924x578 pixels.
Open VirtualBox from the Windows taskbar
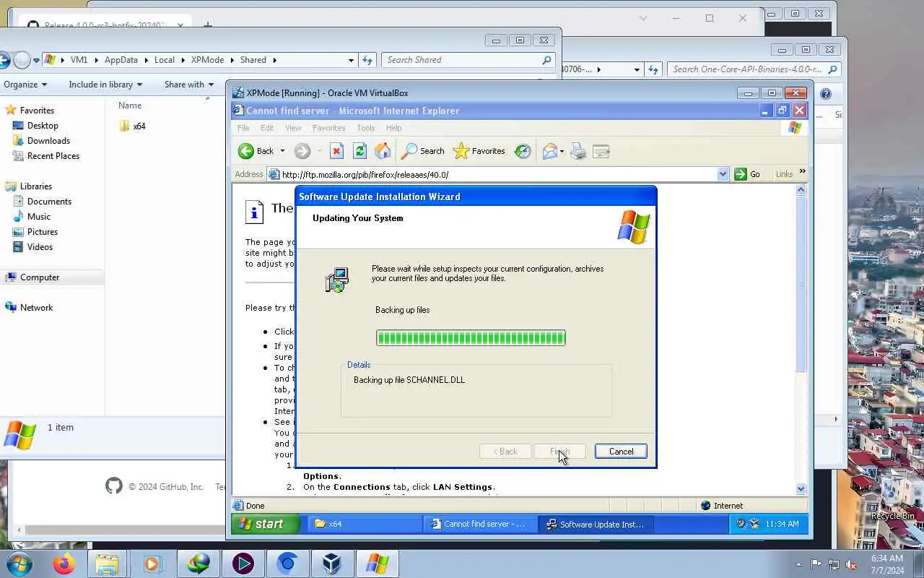coord(332,564)
